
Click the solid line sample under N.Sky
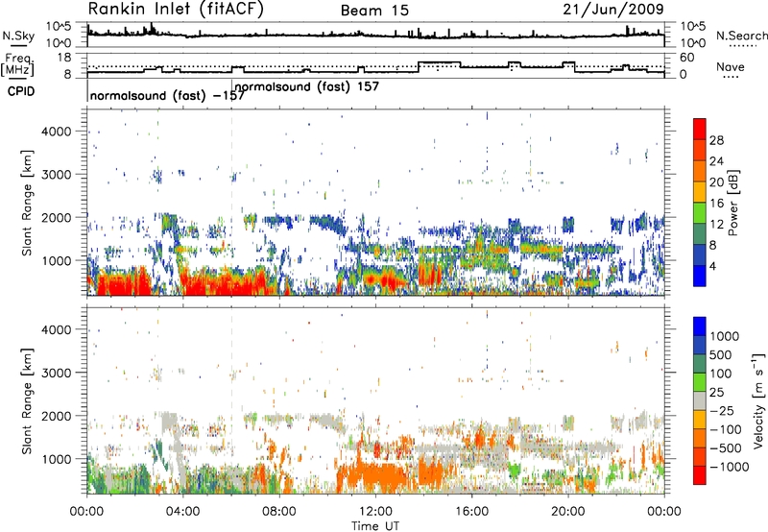[x=18, y=46]
